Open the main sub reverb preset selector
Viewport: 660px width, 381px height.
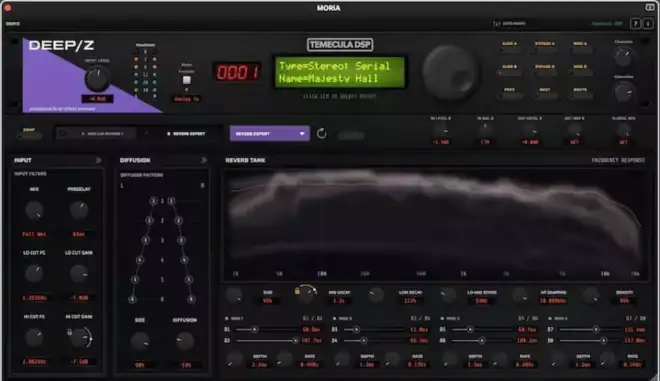[x=96, y=133]
